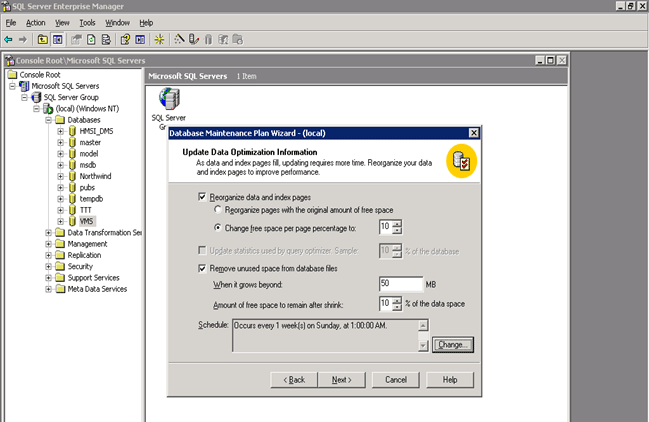Click the Cancel wizard button
Image resolution: width=649 pixels, height=422 pixels.
coord(396,380)
